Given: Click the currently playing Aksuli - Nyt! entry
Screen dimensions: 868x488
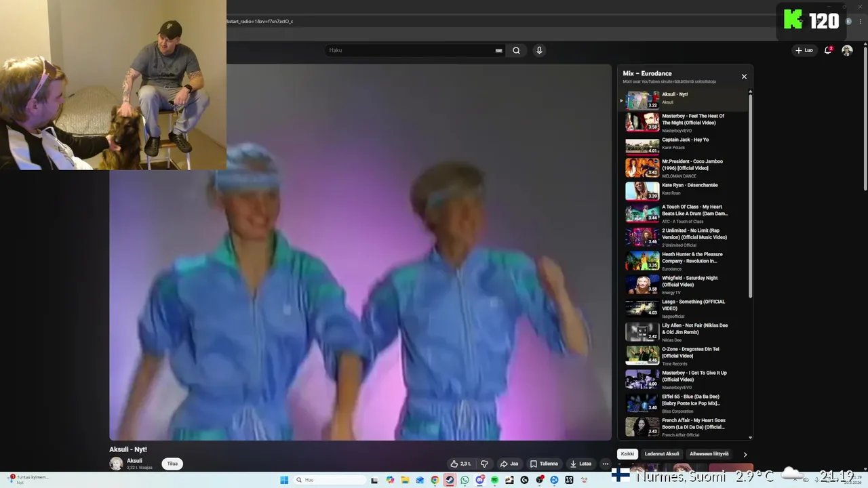Looking at the screenshot, I should coord(683,100).
